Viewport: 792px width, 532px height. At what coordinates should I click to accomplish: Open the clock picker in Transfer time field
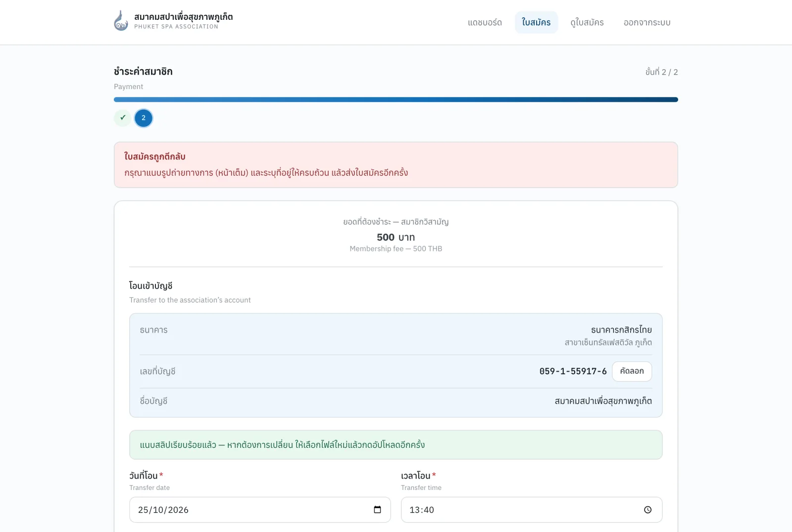tap(648, 510)
